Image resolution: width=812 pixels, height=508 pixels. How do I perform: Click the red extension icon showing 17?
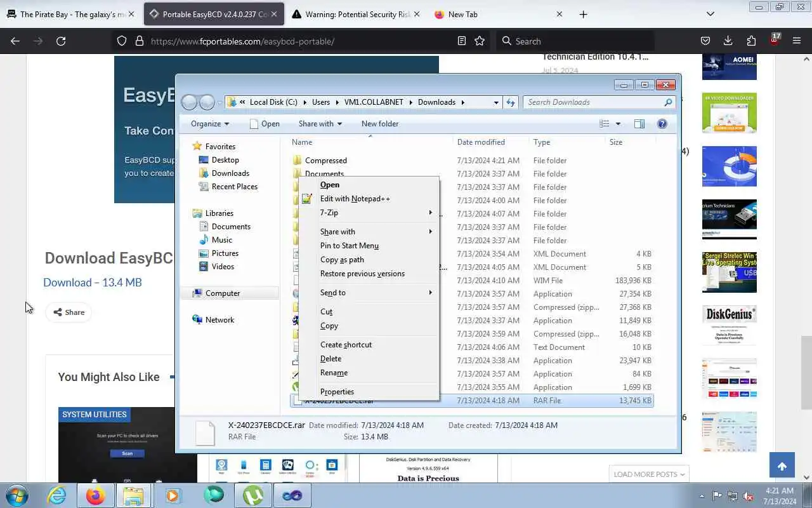point(775,39)
